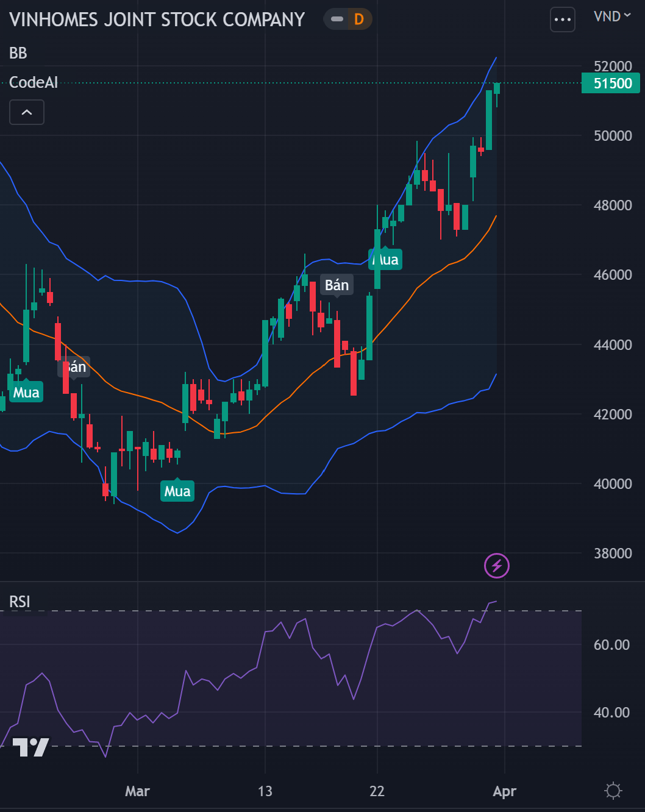Click the RSI 40.00 axis label

[611, 712]
